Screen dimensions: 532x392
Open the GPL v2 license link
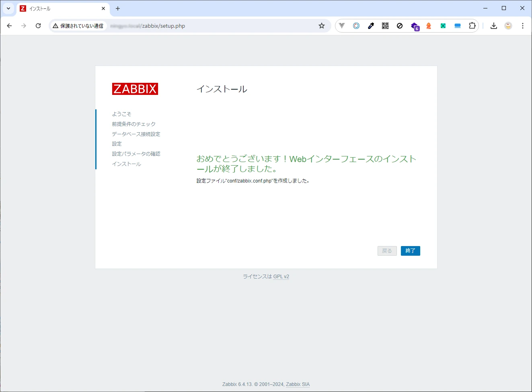click(281, 277)
